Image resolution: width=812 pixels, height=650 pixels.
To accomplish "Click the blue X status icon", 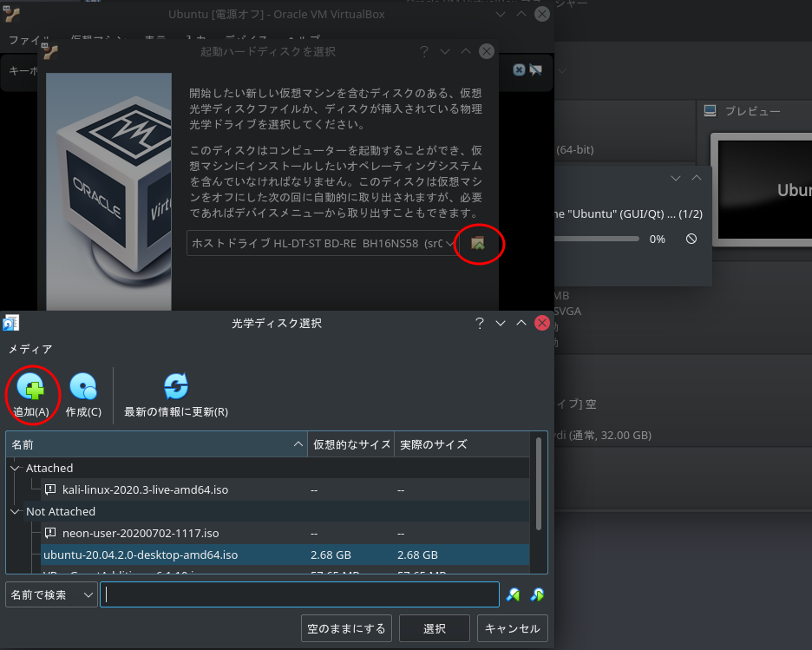I will 519,70.
